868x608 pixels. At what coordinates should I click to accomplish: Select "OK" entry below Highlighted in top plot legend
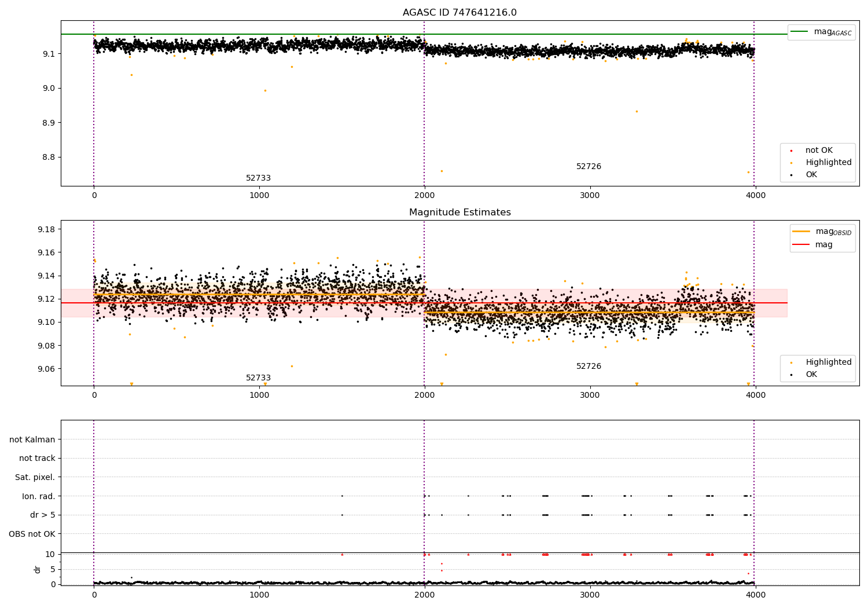tap(811, 175)
